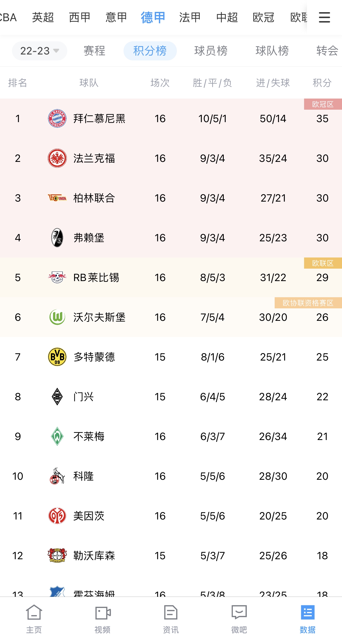Switch to the 英超 league tab
This screenshot has width=342, height=644.
(43, 17)
